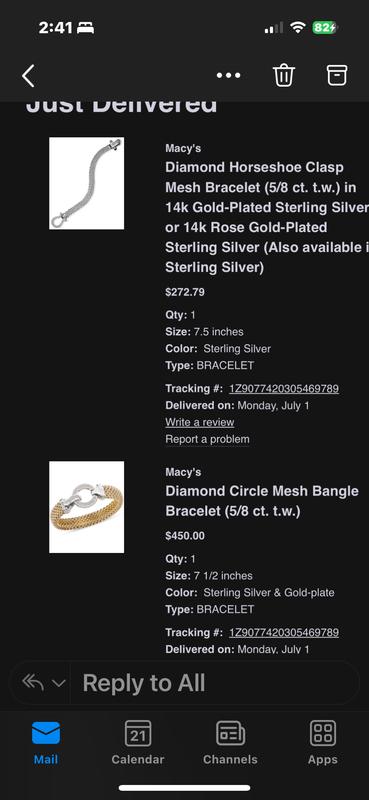Open the second bracelet tracking number link
The height and width of the screenshot is (800, 369).
tap(284, 633)
